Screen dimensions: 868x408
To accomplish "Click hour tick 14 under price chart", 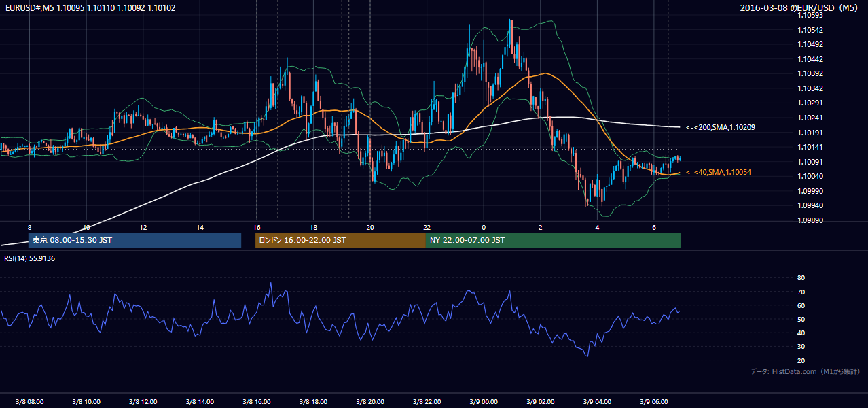I will [x=200, y=227].
